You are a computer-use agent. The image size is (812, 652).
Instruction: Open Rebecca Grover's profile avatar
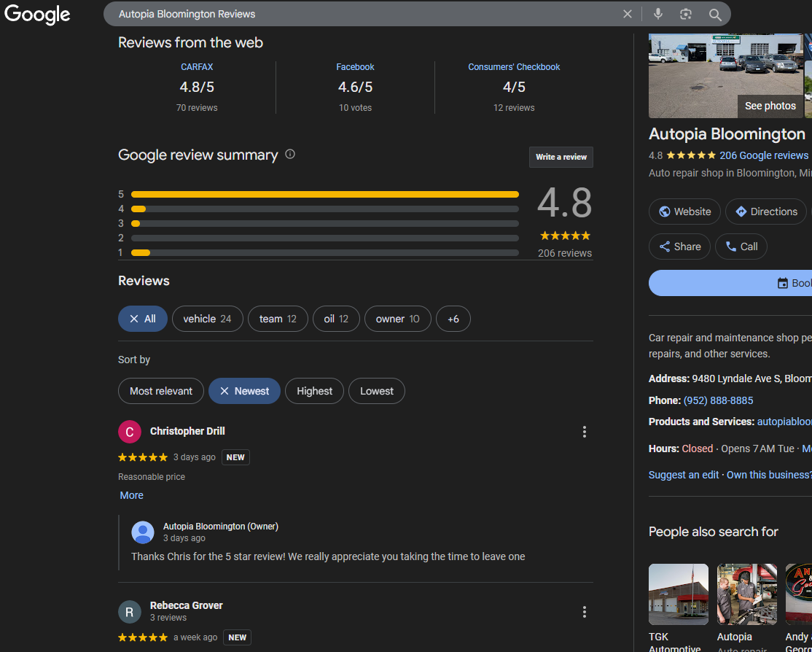(x=130, y=612)
